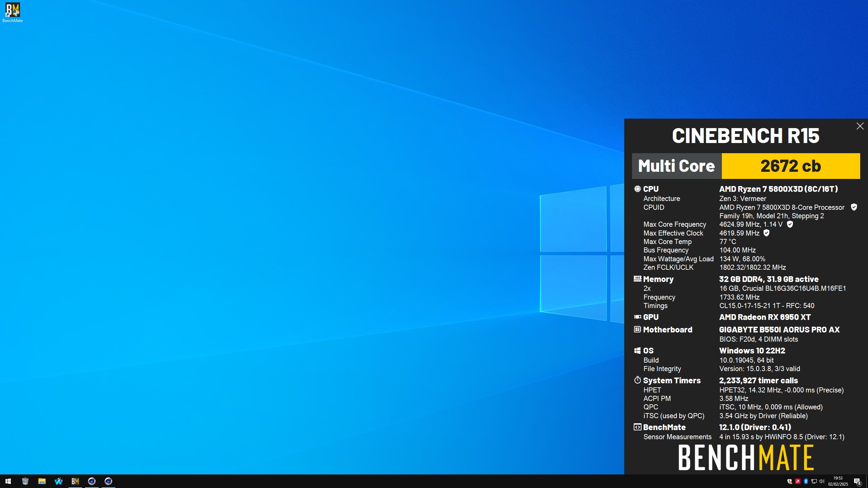868x488 pixels.
Task: Close the Cinebench R15 result panel
Action: (x=860, y=126)
